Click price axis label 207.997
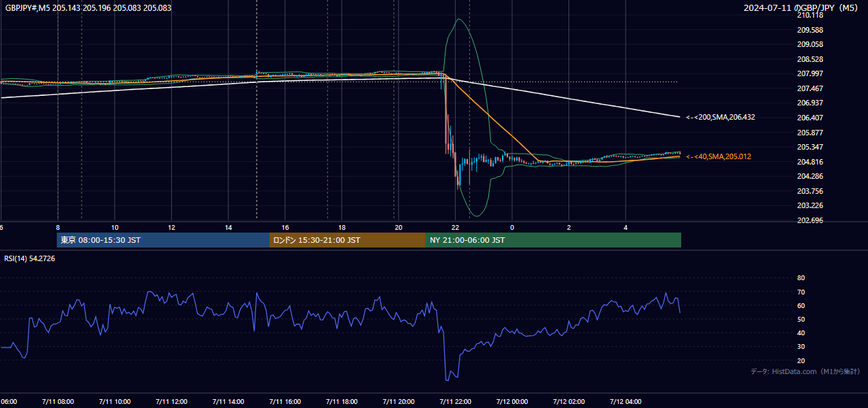 [810, 73]
